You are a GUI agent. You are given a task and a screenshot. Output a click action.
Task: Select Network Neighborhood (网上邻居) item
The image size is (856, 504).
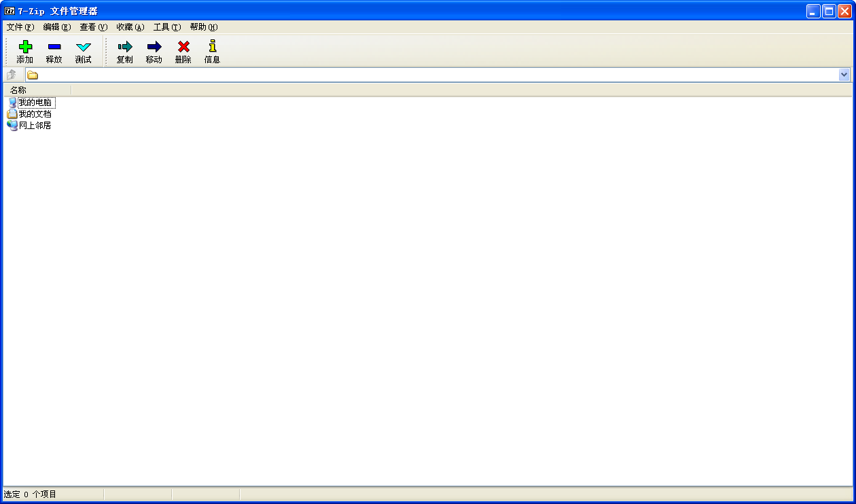[35, 126]
